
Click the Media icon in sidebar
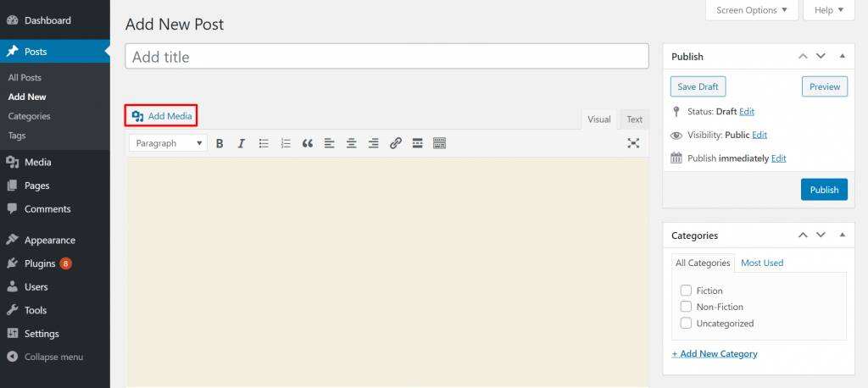point(12,162)
